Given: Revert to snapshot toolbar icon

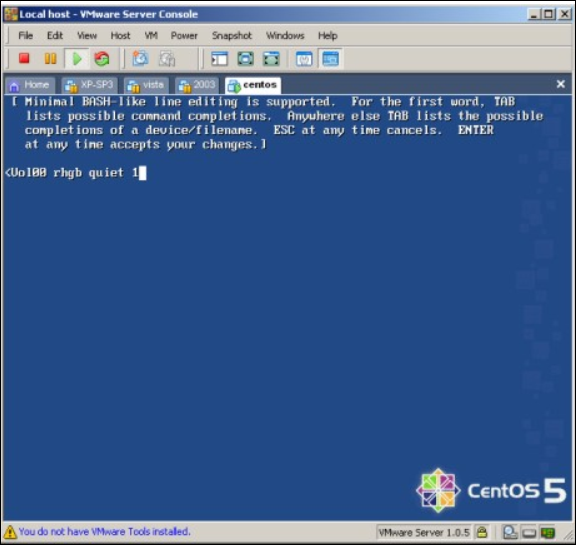Looking at the screenshot, I should click(167, 58).
